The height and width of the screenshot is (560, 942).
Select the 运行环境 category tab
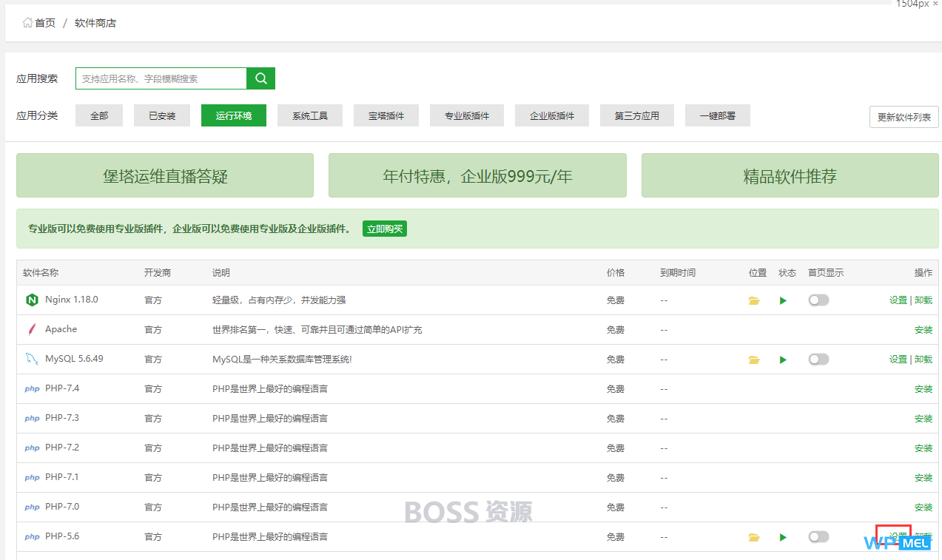234,115
